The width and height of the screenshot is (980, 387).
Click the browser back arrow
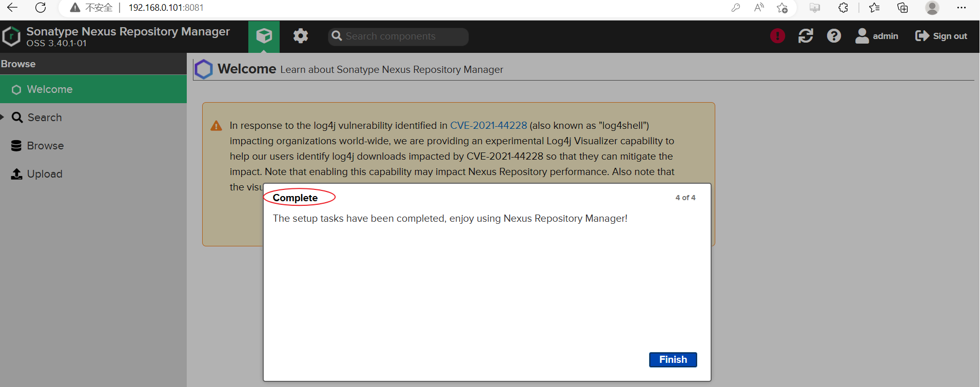tap(12, 8)
